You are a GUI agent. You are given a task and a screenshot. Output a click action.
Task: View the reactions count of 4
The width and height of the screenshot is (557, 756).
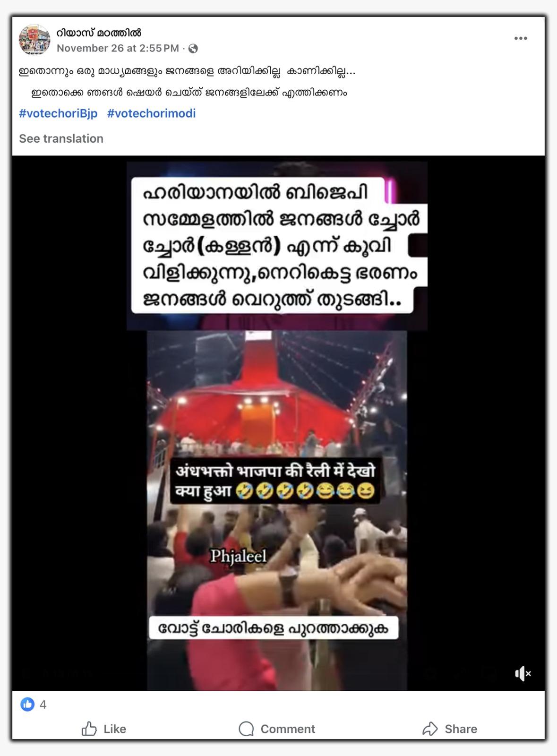coord(43,705)
